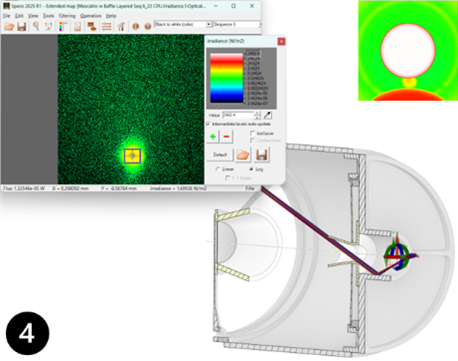This screenshot has height=361, width=458.
Task: Open the Filtering menu
Action: [67, 16]
